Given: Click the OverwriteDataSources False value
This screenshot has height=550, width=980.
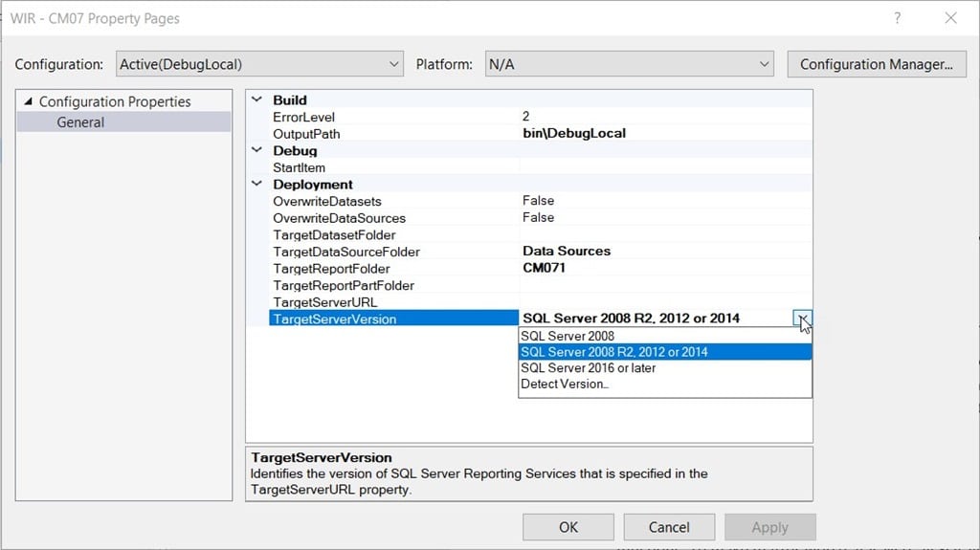Looking at the screenshot, I should point(538,217).
